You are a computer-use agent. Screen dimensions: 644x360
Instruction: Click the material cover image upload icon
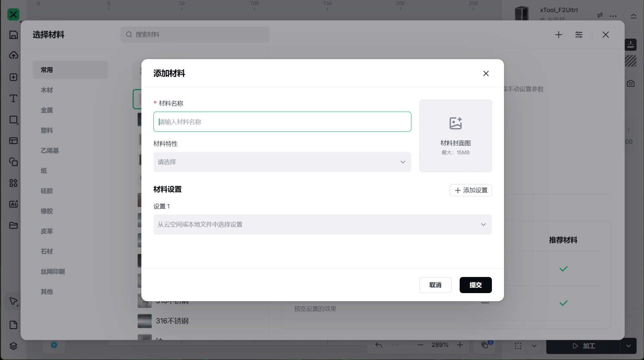tap(455, 123)
